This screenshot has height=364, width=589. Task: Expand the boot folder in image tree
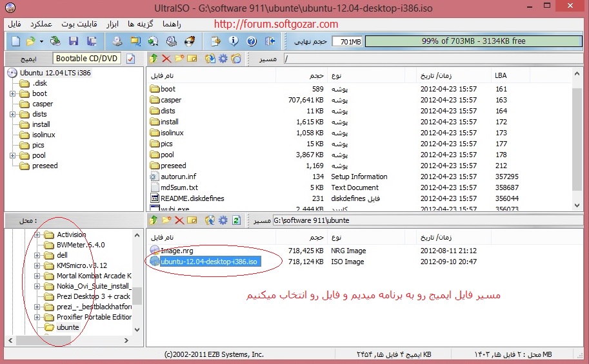pyautogui.click(x=12, y=93)
